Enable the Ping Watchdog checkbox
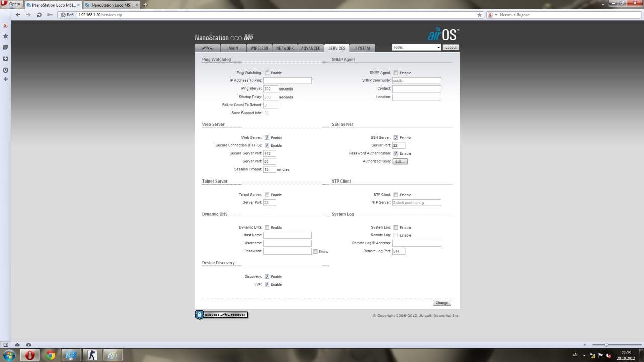Viewport: 644px width, 362px height. point(267,73)
